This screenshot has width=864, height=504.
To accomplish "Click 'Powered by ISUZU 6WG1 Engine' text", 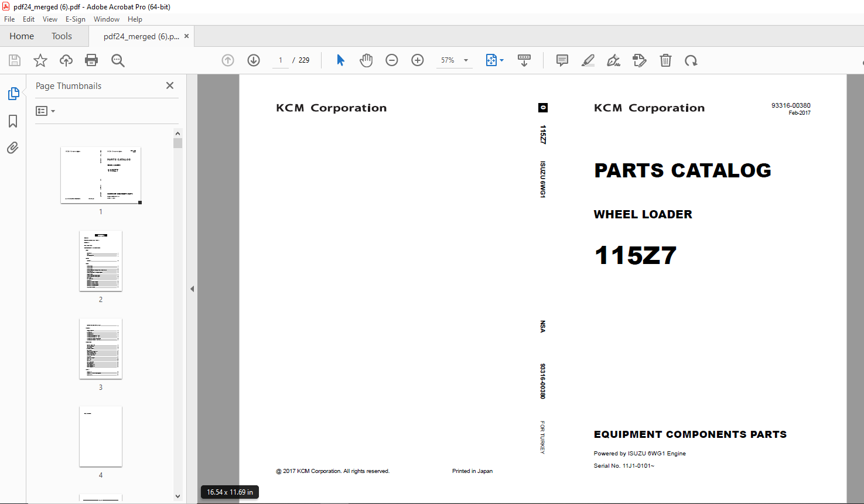I will click(640, 454).
